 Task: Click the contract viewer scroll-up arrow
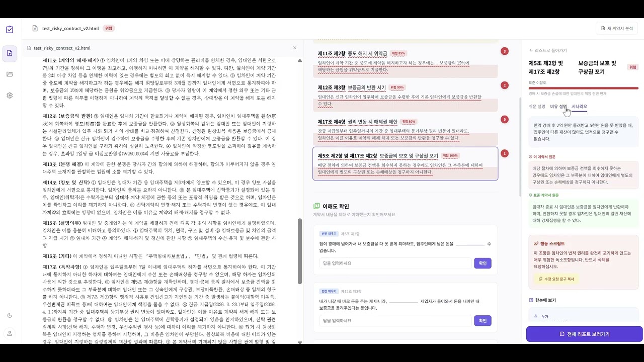click(x=300, y=60)
